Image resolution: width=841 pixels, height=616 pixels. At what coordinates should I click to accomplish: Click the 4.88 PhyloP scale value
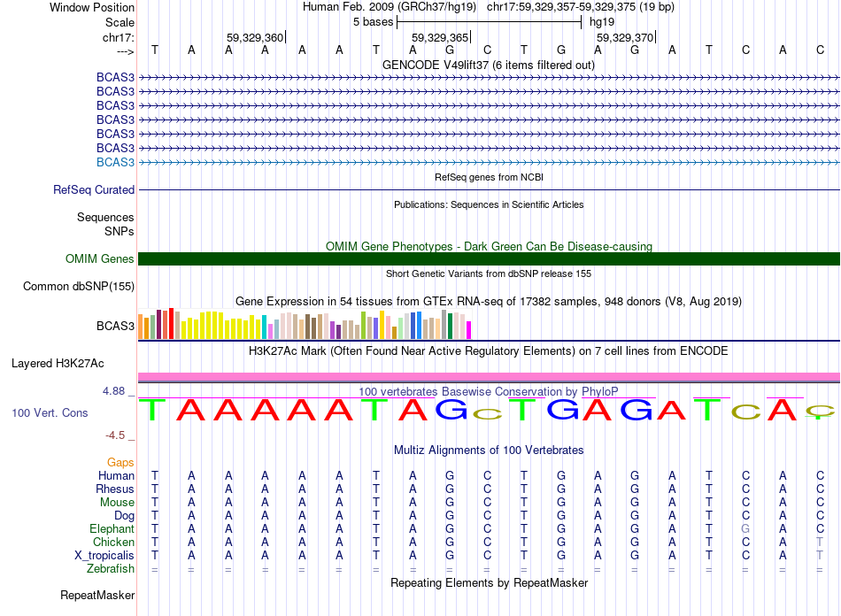[113, 391]
